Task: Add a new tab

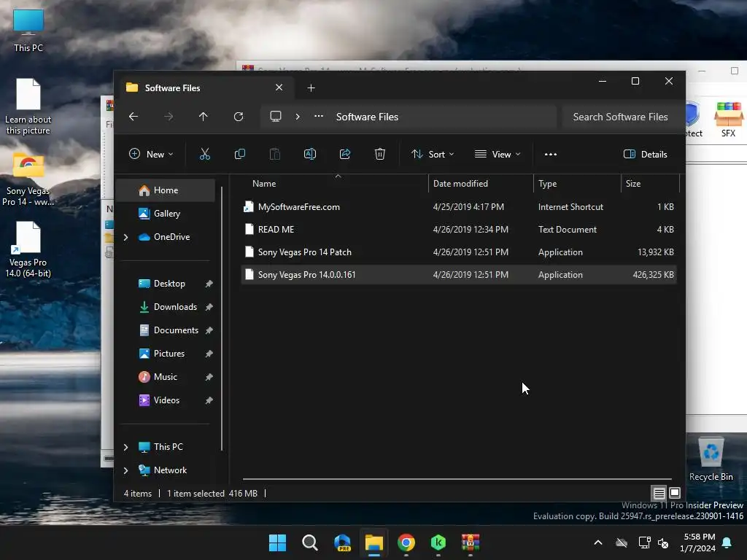Action: click(311, 88)
